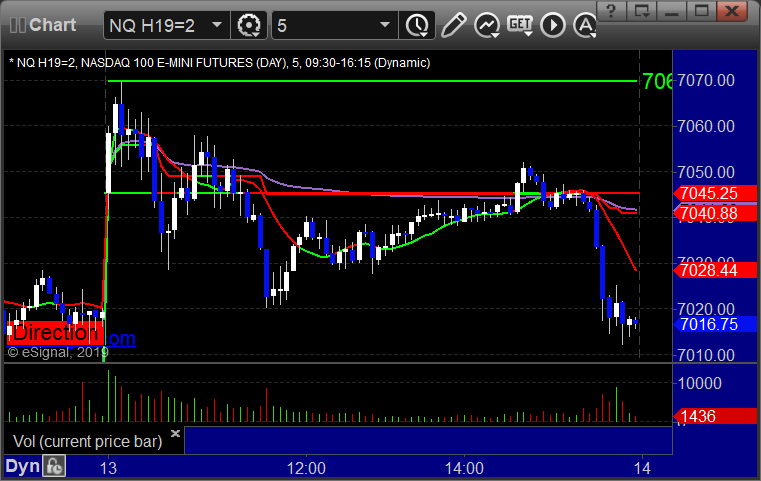Open the time template clock icon
761x481 pixels.
[417, 25]
